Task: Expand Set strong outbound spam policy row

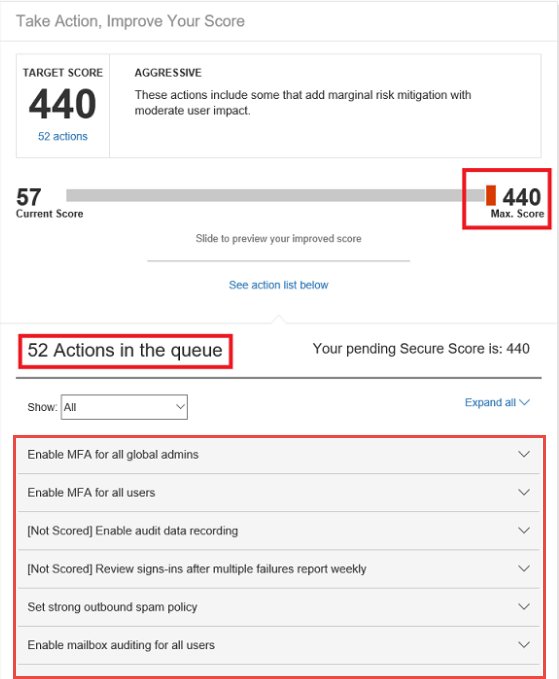Action: tap(278, 607)
